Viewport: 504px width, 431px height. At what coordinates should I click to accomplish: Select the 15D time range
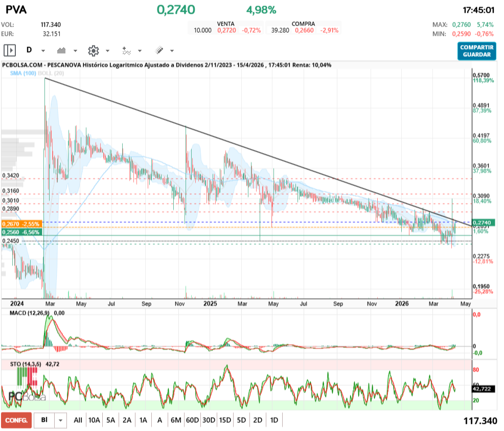(225, 420)
